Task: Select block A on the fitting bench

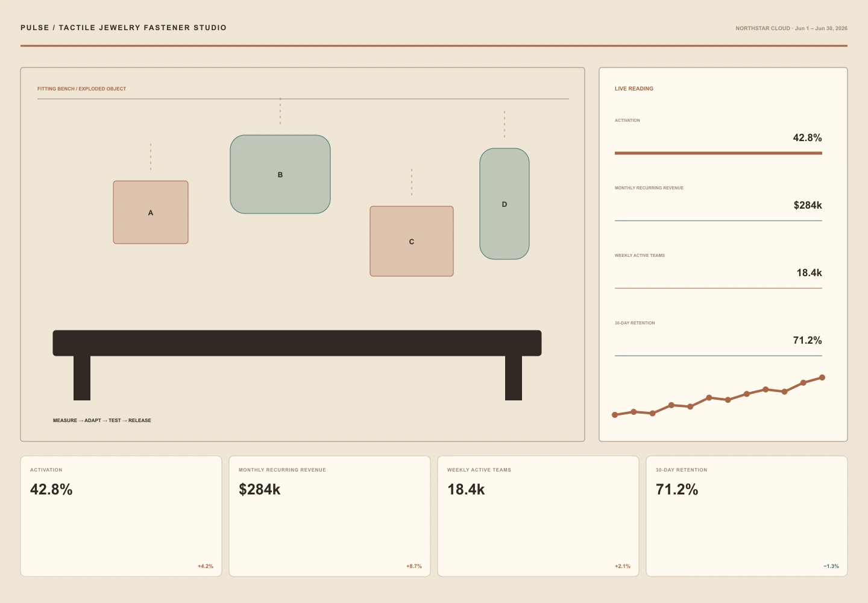Action: [151, 212]
